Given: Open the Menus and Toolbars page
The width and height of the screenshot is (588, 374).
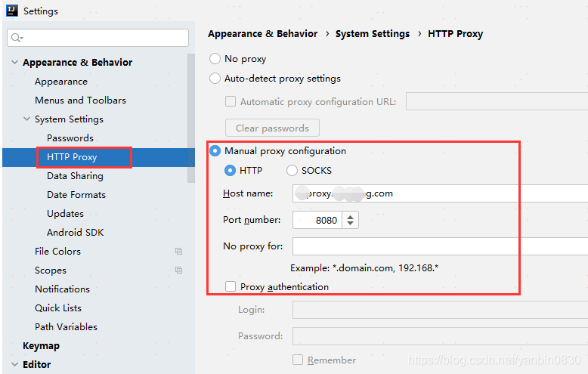Looking at the screenshot, I should (x=80, y=100).
